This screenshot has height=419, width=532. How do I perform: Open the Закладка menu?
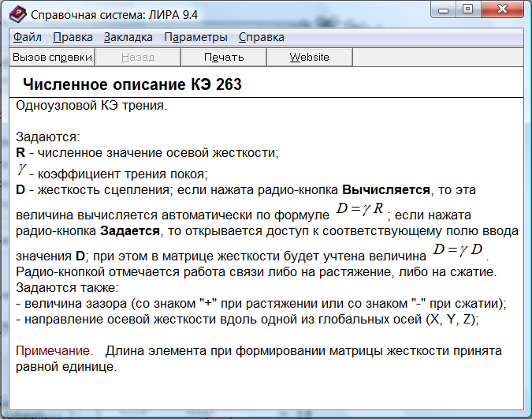click(128, 37)
